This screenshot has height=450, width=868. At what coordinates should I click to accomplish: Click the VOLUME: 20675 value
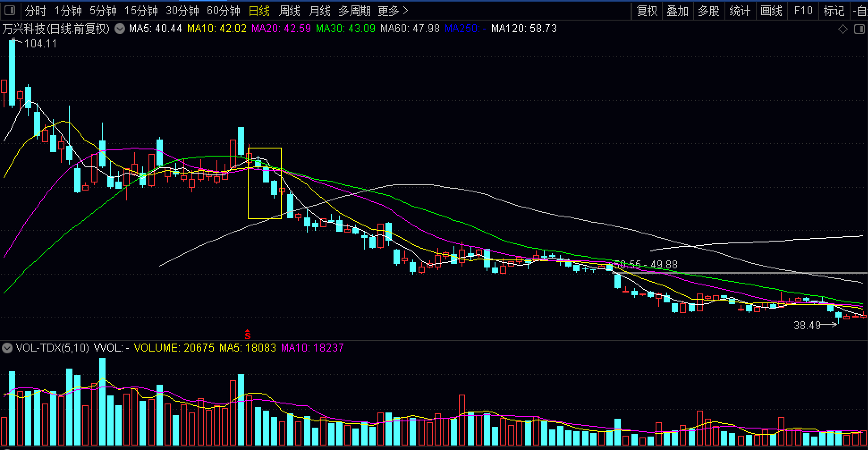pyautogui.click(x=174, y=348)
